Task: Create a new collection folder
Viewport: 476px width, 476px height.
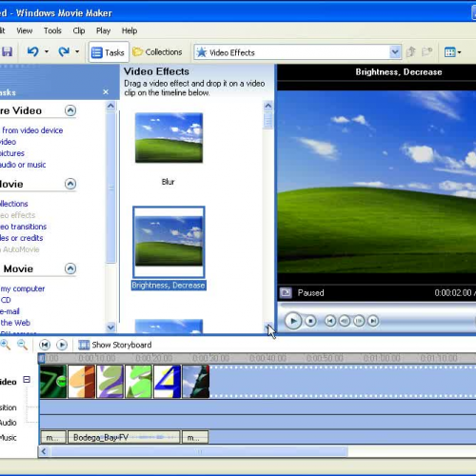Action: (x=426, y=51)
